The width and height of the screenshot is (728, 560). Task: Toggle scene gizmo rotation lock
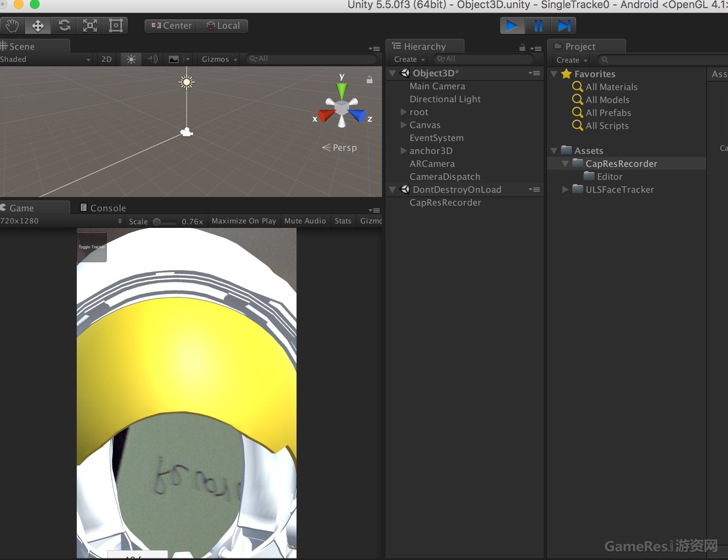(x=369, y=80)
